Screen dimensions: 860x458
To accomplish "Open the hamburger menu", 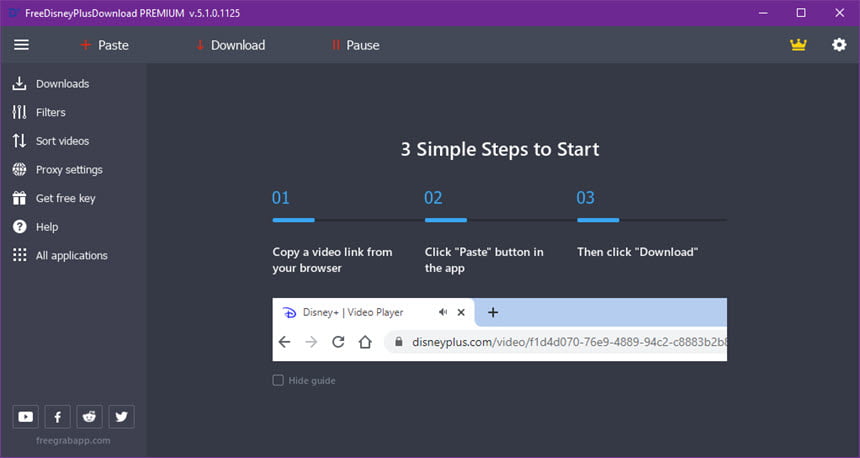I will coord(21,45).
